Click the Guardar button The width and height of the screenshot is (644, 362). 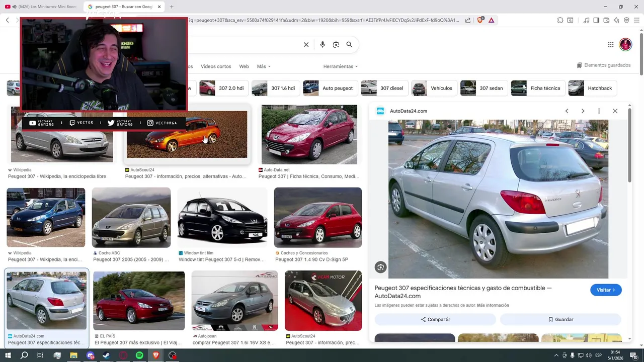pos(560,319)
